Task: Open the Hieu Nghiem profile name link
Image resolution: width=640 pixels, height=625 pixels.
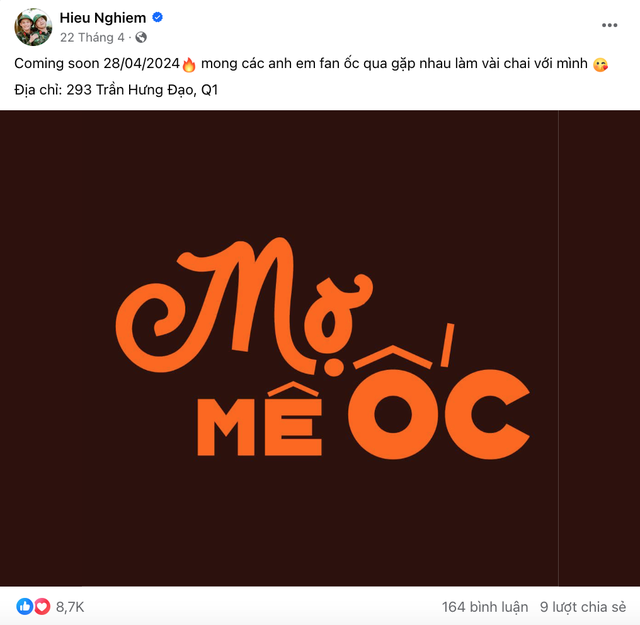Action: [x=103, y=18]
